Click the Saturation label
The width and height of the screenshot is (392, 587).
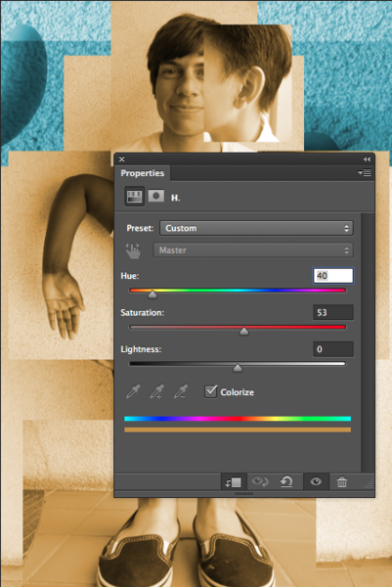[x=142, y=313]
